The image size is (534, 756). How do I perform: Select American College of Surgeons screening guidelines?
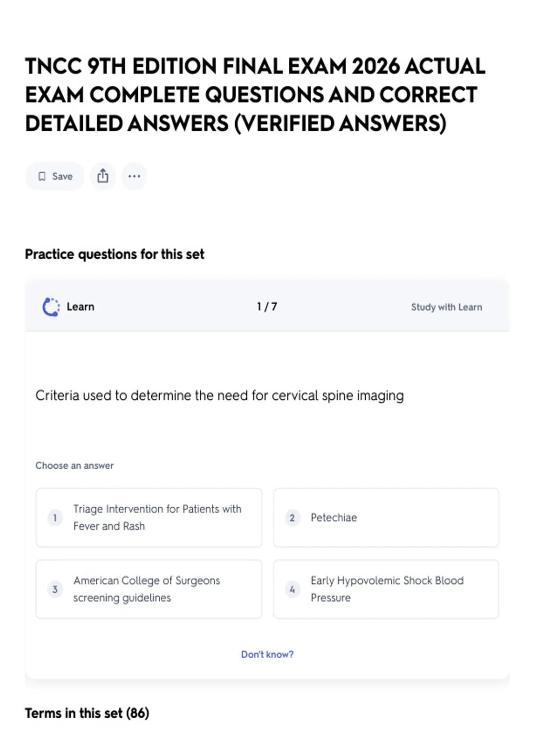[149, 589]
